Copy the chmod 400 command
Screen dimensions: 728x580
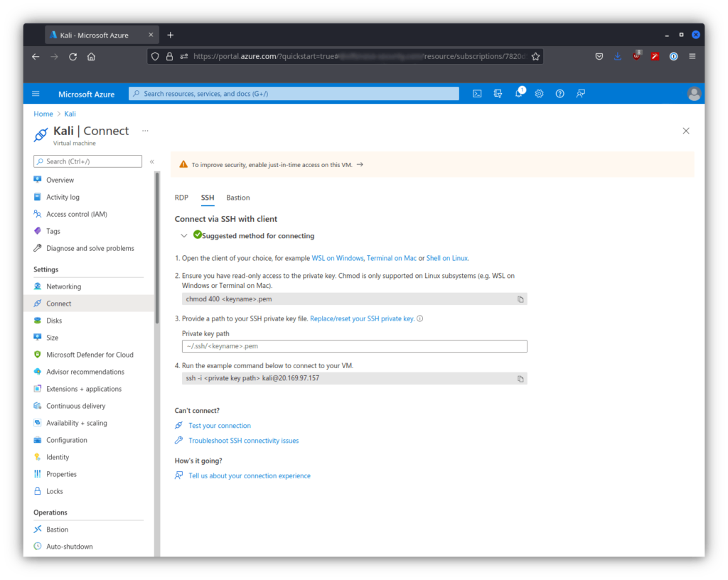[x=520, y=299]
